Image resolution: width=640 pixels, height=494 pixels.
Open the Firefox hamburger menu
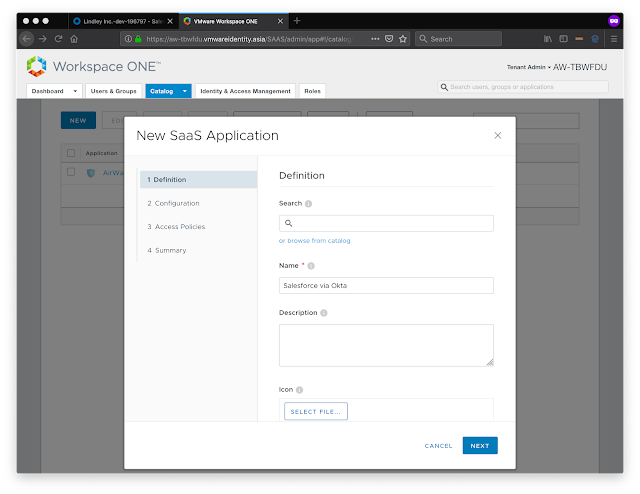coord(613,39)
